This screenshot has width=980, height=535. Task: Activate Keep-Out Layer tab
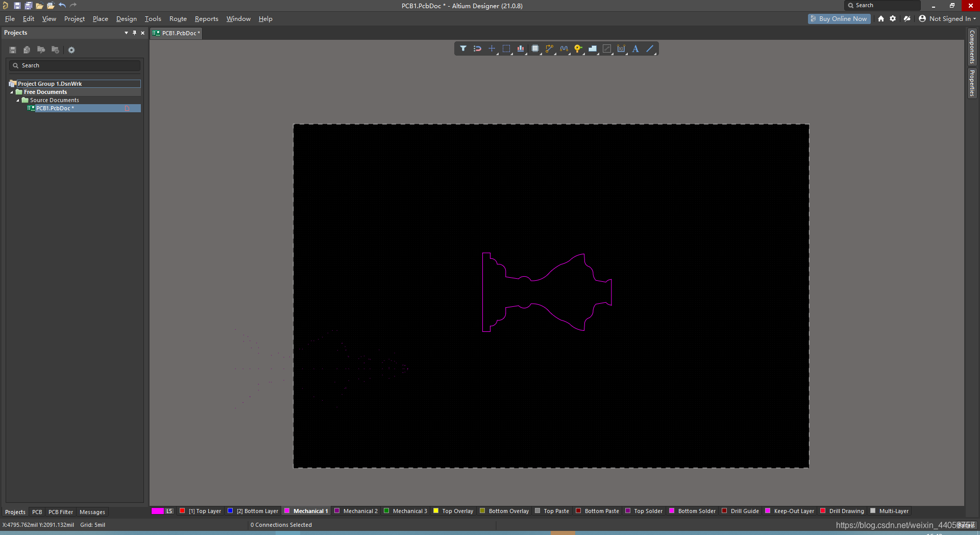pyautogui.click(x=790, y=511)
